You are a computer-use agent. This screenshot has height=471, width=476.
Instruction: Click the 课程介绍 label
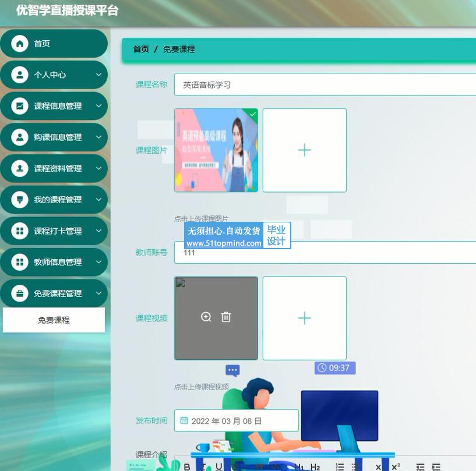(151, 455)
